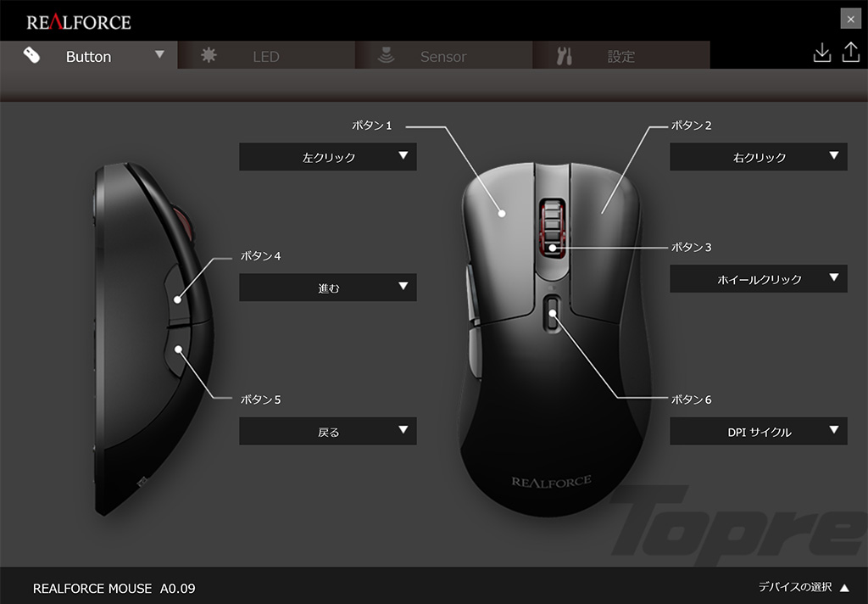Click the upload export icon
868x604 pixels.
(851, 53)
